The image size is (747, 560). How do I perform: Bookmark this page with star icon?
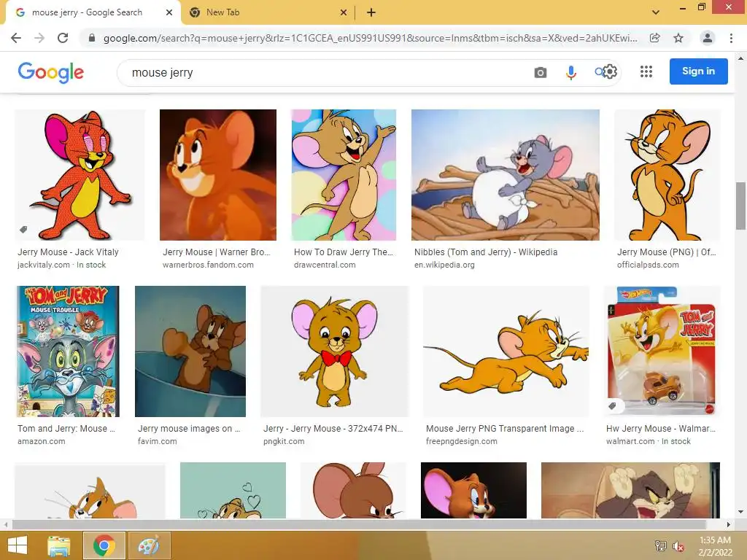678,38
